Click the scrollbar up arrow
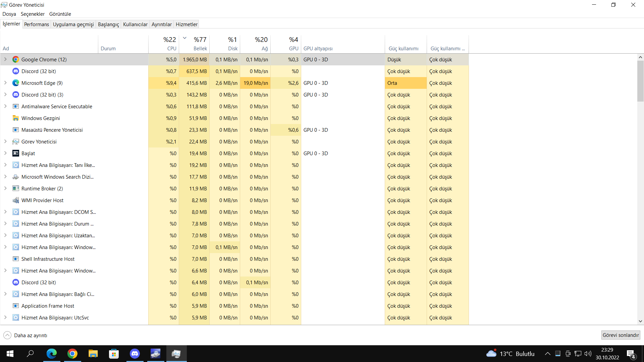This screenshot has width=644, height=362. point(640,57)
